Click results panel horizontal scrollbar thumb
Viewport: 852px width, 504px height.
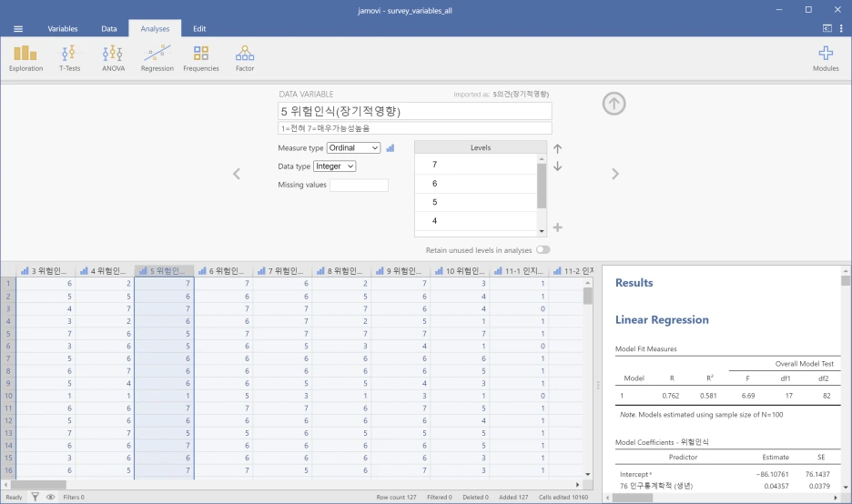632,498
